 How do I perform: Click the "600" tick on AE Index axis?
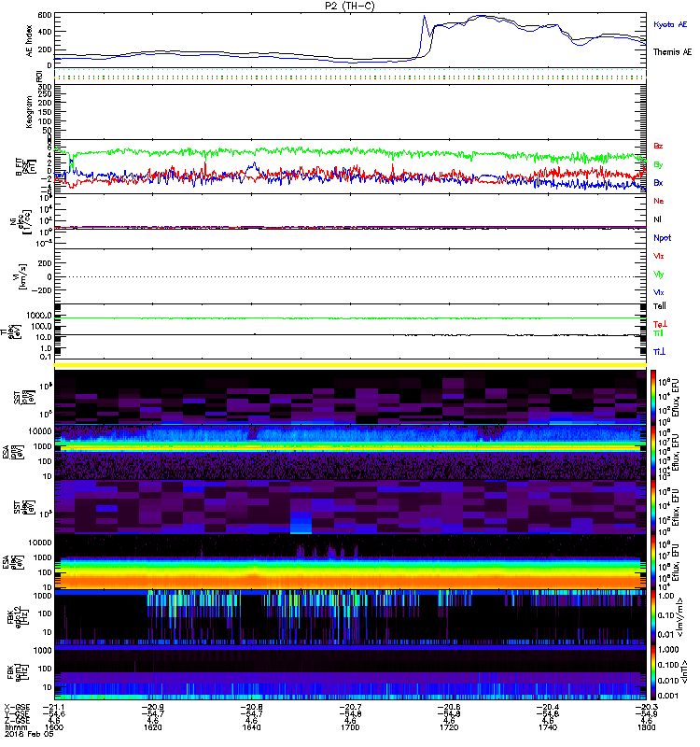point(44,15)
